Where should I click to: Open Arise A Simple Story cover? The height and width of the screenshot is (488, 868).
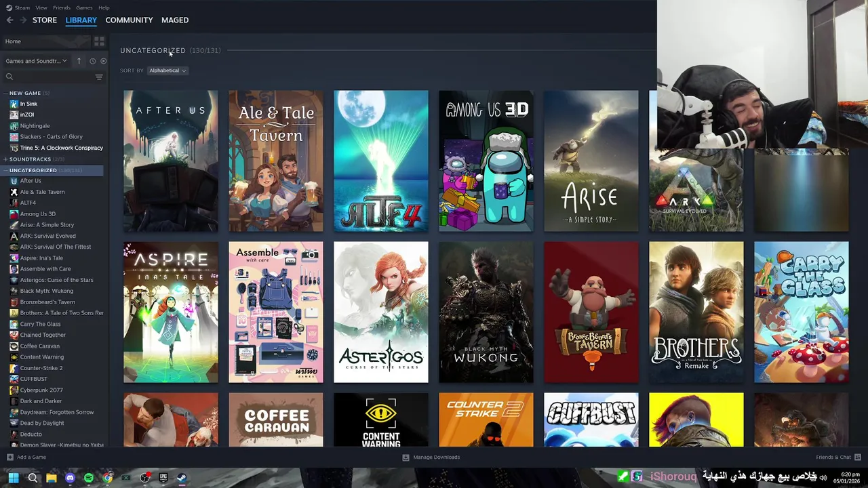coord(591,161)
